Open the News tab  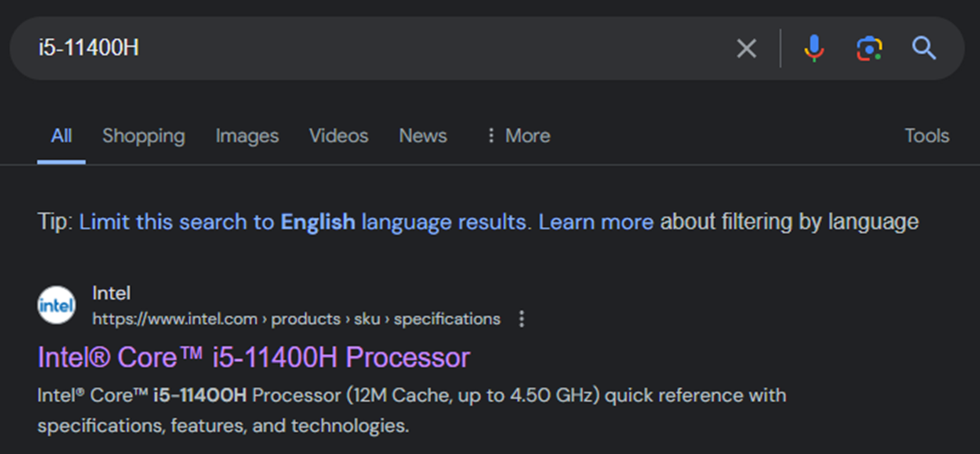422,136
